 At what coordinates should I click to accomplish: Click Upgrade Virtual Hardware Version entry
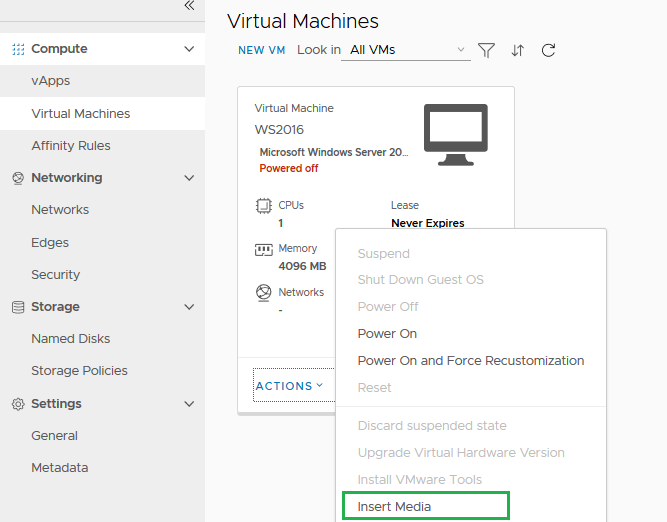[461, 453]
